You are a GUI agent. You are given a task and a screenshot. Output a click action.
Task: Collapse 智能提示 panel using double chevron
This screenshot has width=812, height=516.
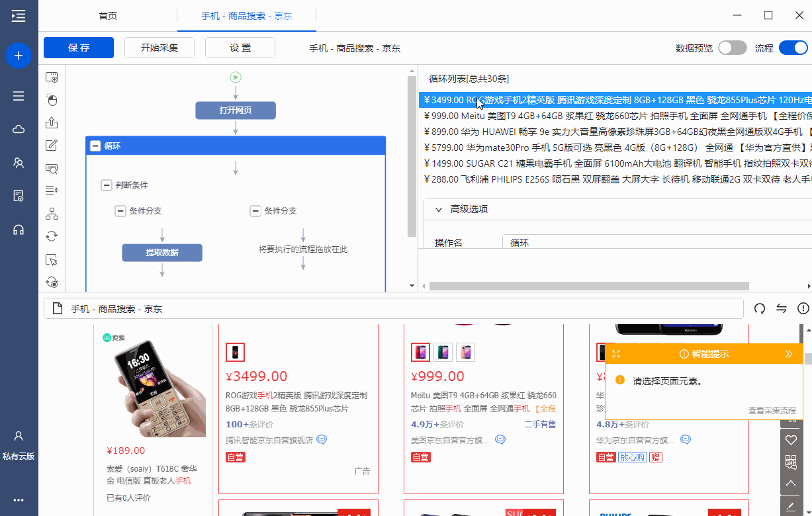tap(789, 354)
